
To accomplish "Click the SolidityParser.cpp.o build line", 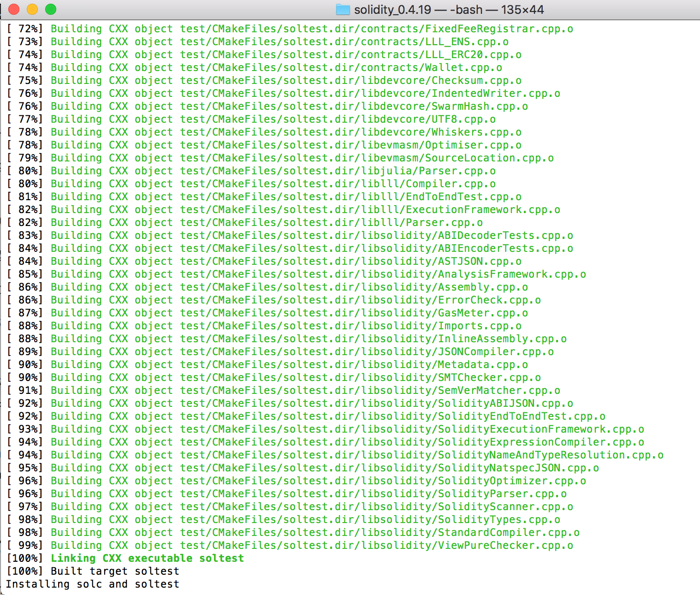I will point(286,494).
